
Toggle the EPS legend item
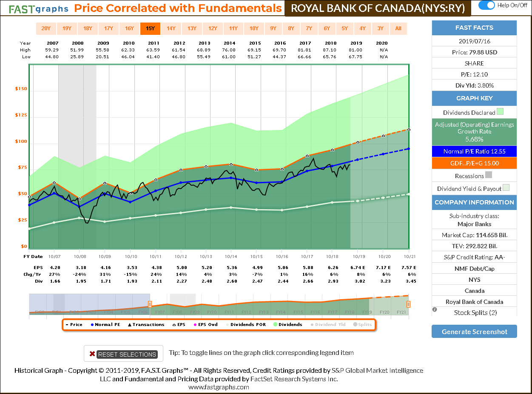point(179,325)
